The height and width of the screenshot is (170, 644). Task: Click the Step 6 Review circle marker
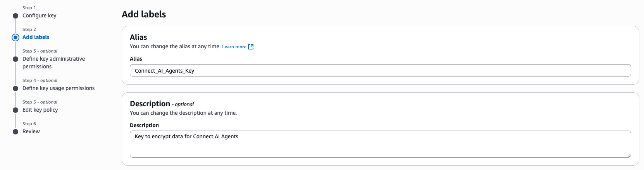(x=15, y=132)
